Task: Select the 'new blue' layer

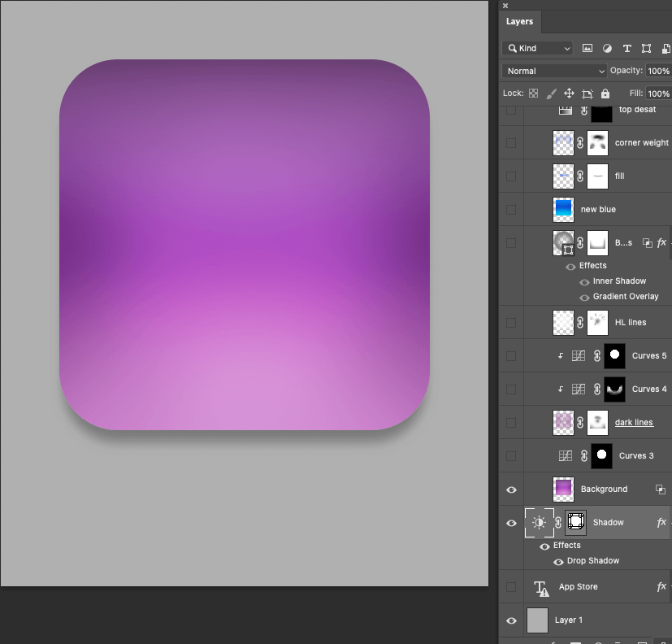Action: click(598, 210)
